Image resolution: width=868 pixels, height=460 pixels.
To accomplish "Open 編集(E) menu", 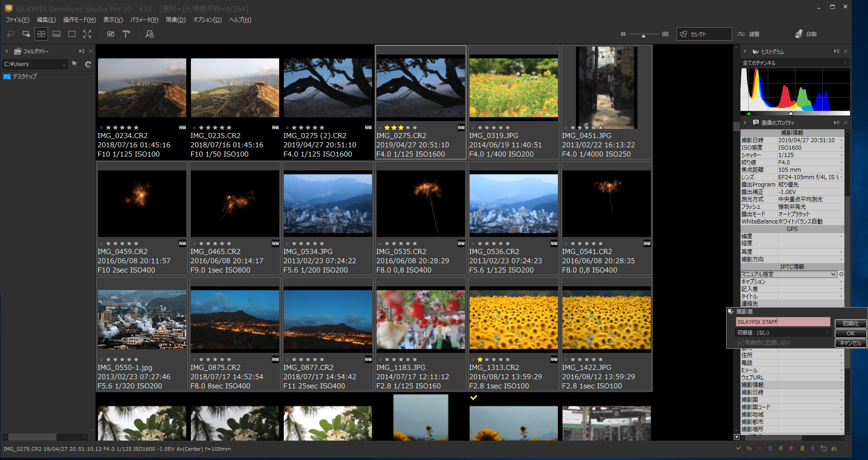I will pyautogui.click(x=46, y=20).
